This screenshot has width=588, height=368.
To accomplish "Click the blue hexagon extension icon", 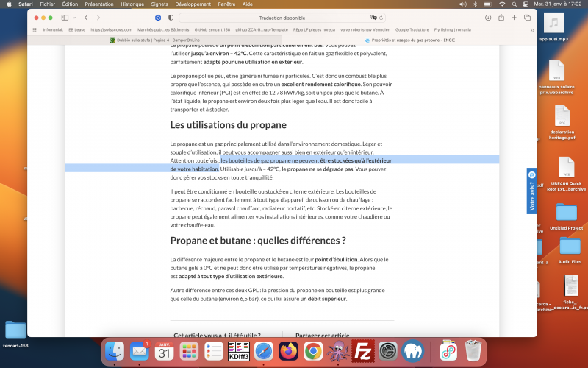I will [158, 18].
